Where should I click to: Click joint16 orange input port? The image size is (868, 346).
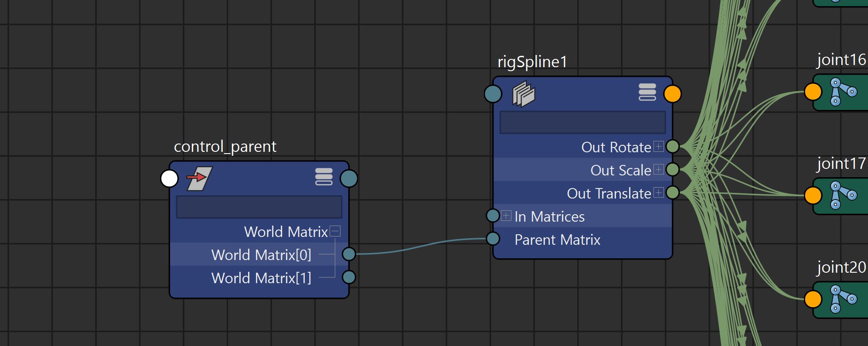point(813,92)
